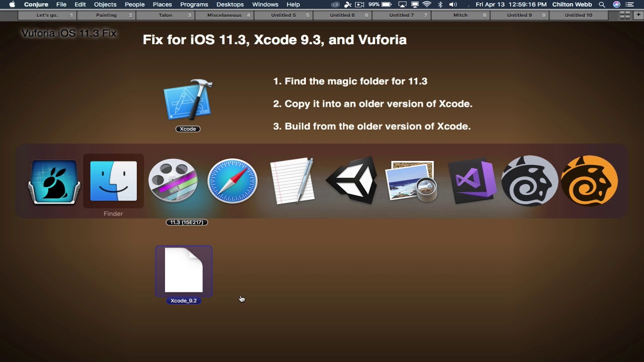Switch to the Untitled 7 tab
Image resolution: width=644 pixels, height=362 pixels.
click(x=401, y=15)
